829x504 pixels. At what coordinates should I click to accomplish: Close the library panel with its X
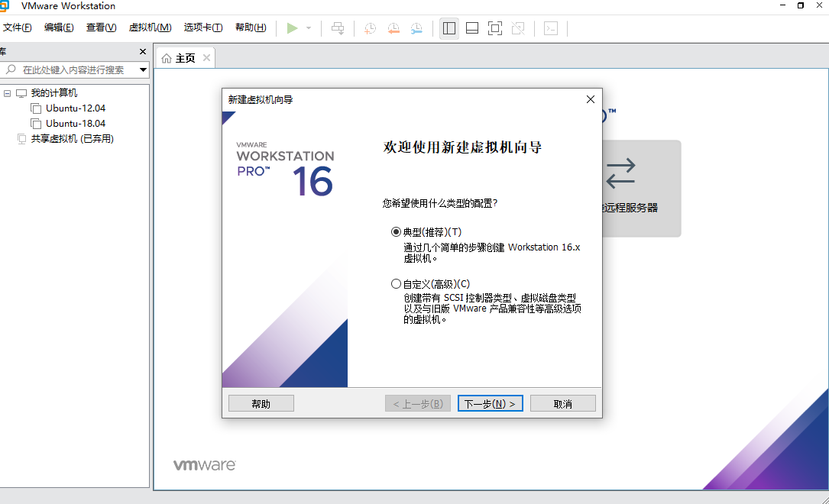(x=143, y=51)
